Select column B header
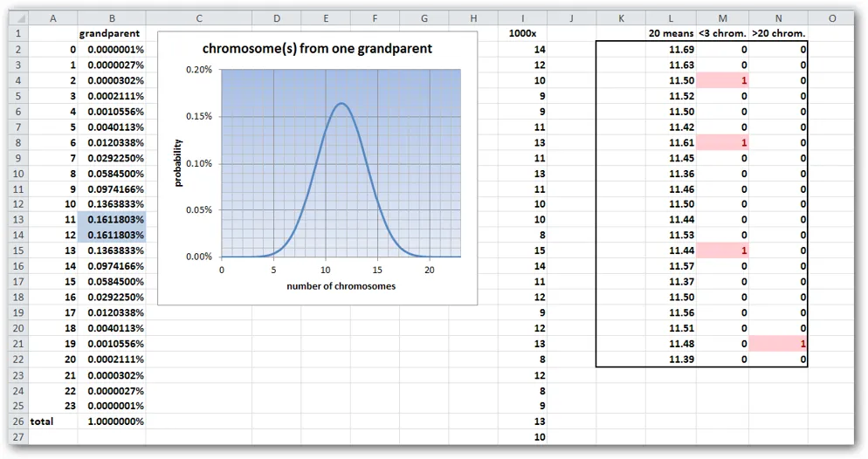Image resolution: width=868 pixels, height=459 pixels. point(112,18)
